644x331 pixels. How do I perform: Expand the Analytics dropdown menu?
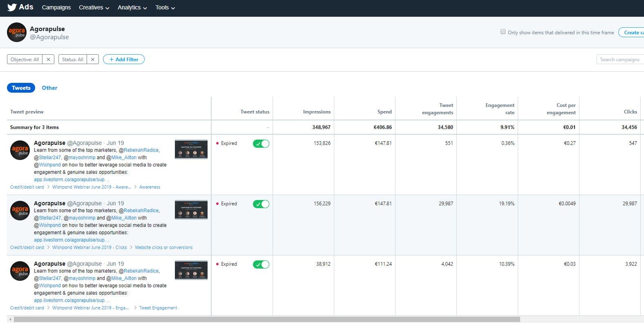132,7
